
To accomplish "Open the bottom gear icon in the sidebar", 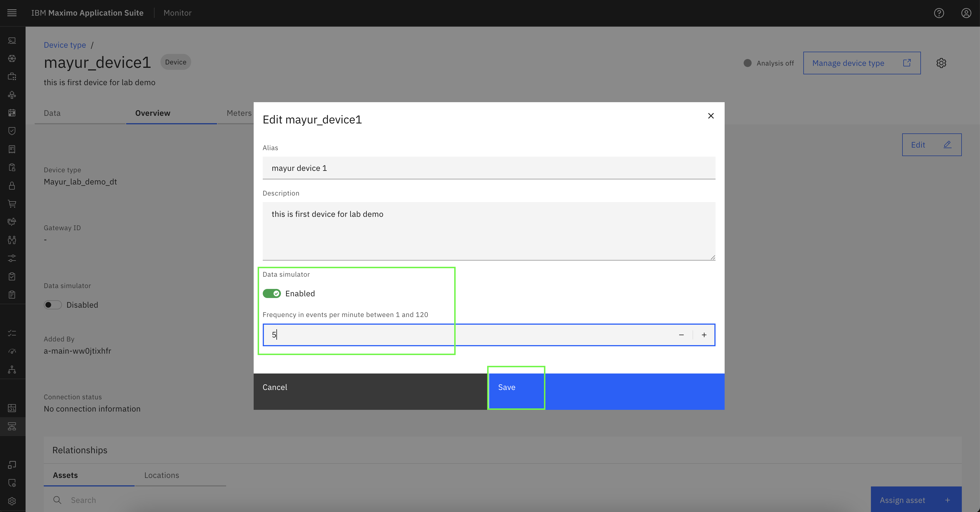I will (12, 501).
